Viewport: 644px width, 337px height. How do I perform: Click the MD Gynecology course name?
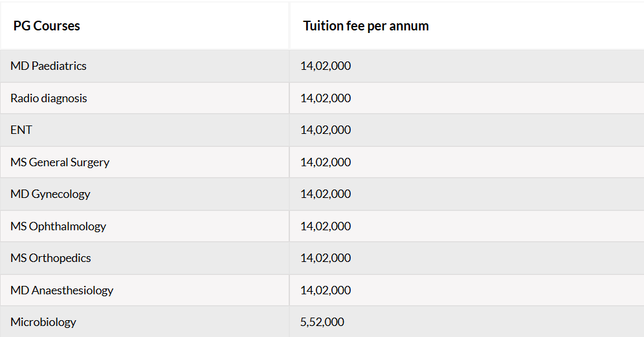click(x=50, y=194)
